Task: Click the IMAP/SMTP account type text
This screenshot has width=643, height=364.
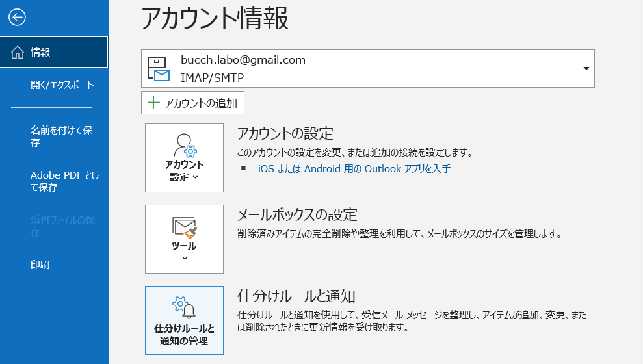Action: pyautogui.click(x=212, y=77)
